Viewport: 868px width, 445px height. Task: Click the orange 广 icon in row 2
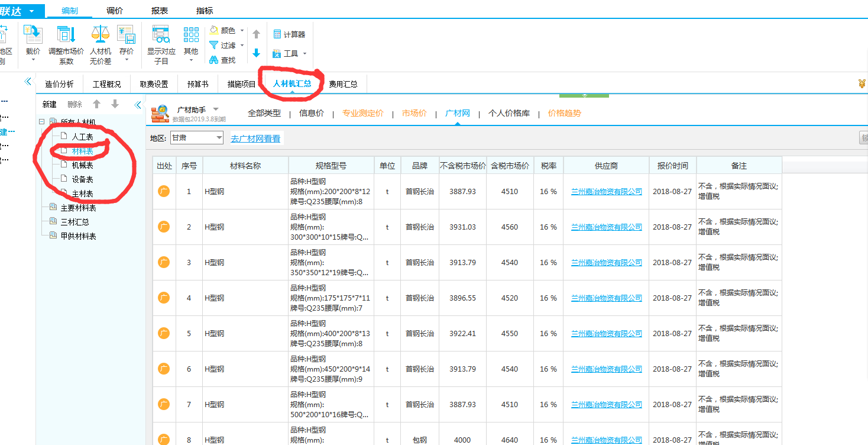[x=164, y=227]
